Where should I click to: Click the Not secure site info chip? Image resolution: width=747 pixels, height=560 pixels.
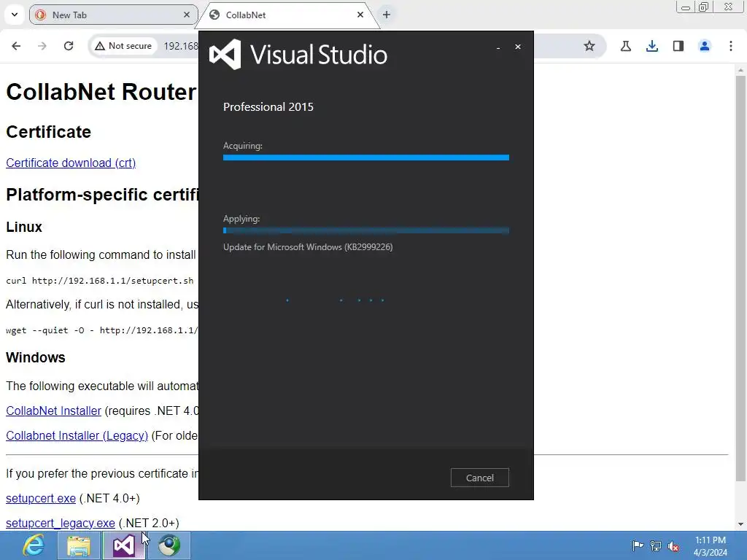123,46
